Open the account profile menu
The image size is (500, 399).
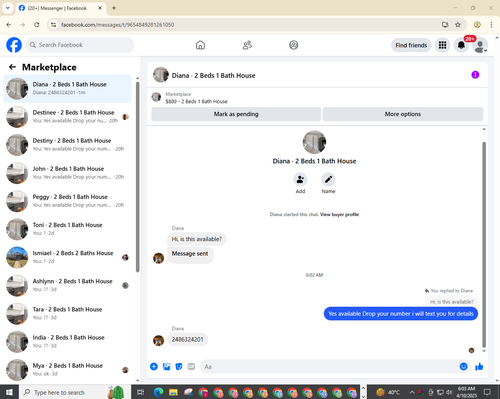[x=480, y=46]
